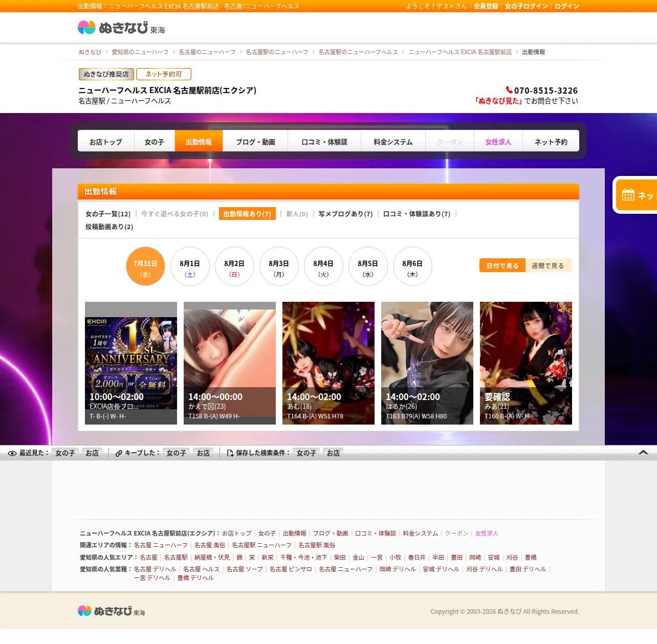Click the footer 千種・今池・池下 area link
This screenshot has height=644, width=657.
(x=303, y=558)
